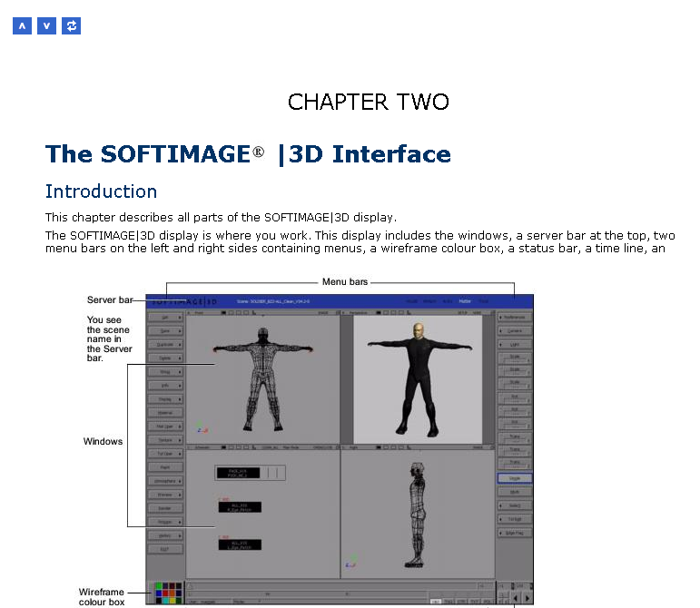Open the Duplicate menu

tap(166, 345)
